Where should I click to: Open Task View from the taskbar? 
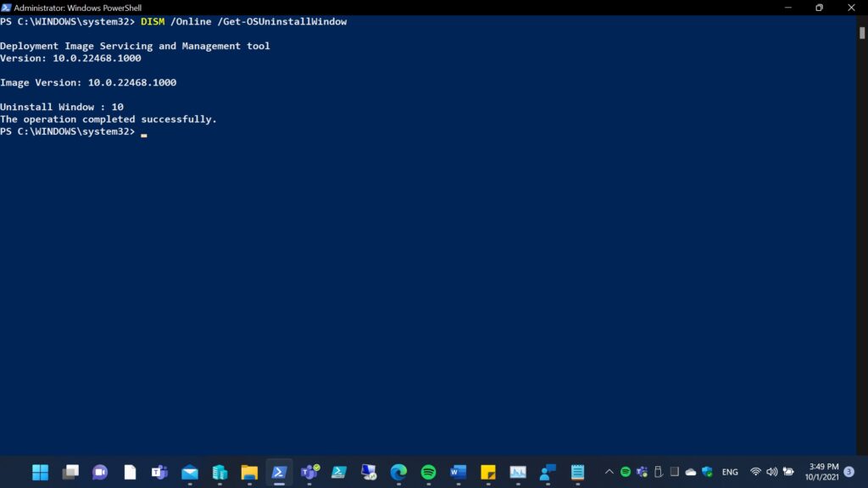coord(70,472)
